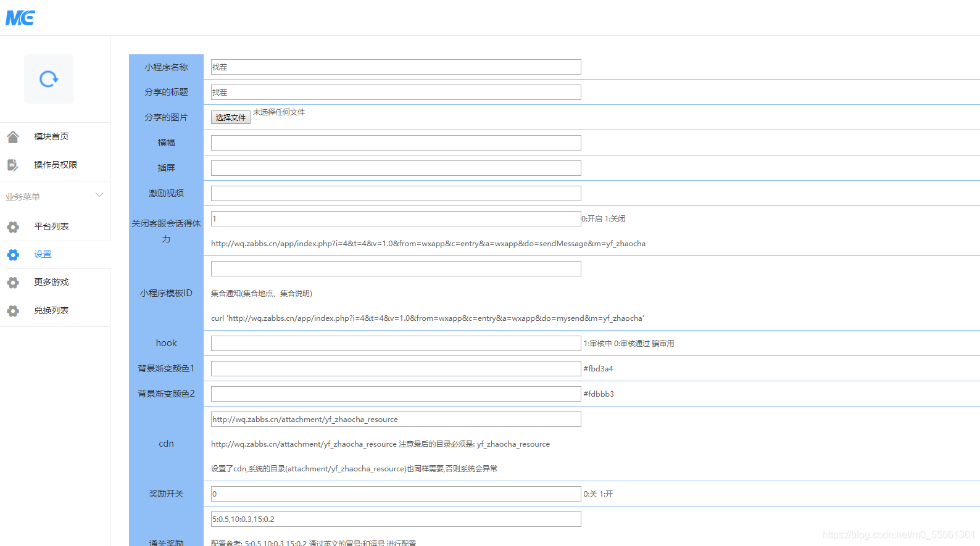The image size is (980, 546).
Task: Click the blue gear icon beside 设置
Action: 13,255
